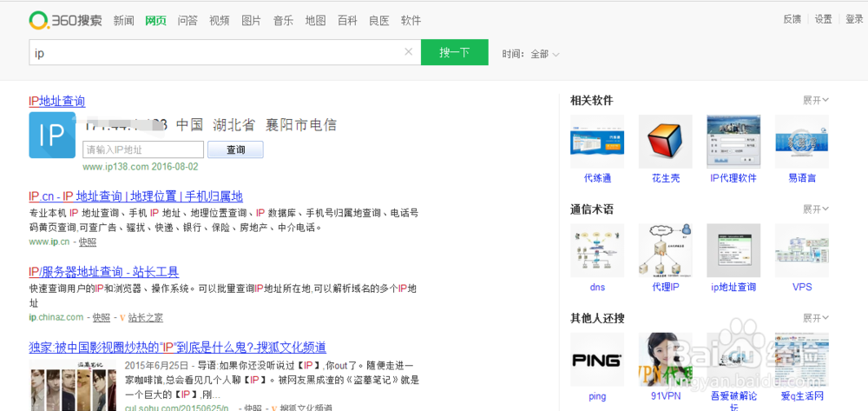Click the 查询 button

[235, 149]
